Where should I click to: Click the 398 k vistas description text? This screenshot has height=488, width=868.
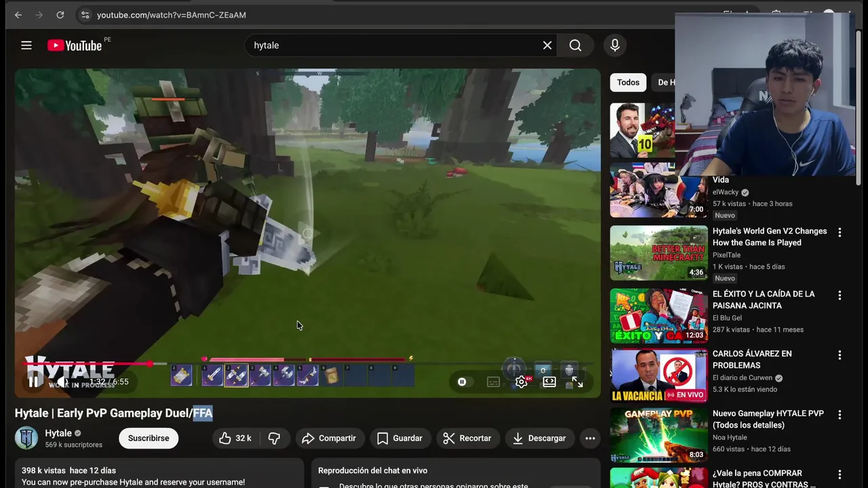(x=68, y=470)
